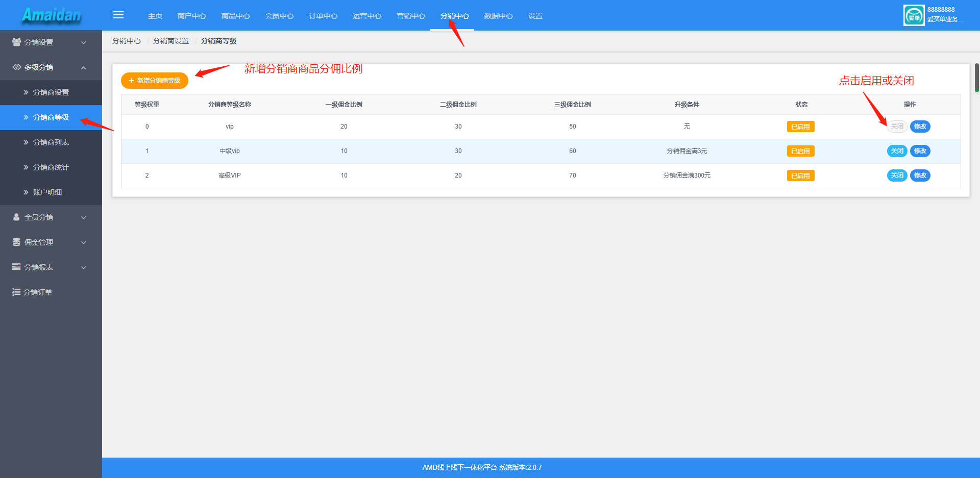Image resolution: width=980 pixels, height=478 pixels.
Task: Open the 营销中心 top menu
Action: (411, 16)
